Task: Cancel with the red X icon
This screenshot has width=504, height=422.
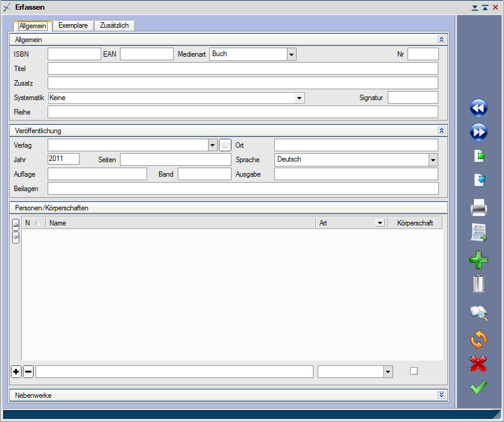Action: 478,364
